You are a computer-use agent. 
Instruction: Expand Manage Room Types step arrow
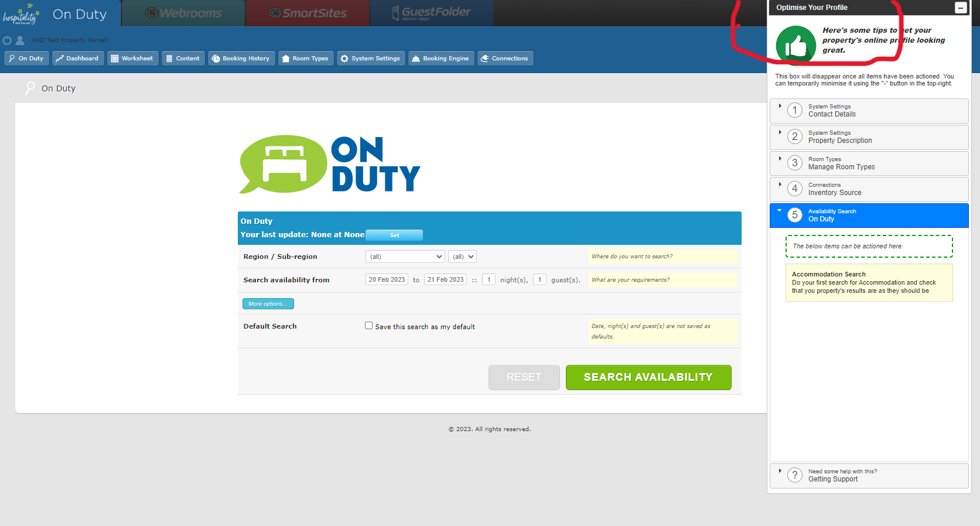(x=780, y=159)
